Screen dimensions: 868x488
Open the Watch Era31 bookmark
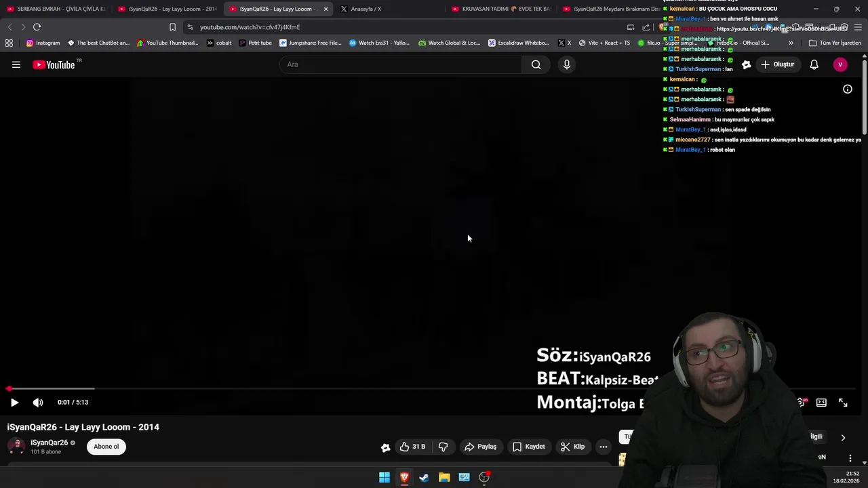[379, 43]
